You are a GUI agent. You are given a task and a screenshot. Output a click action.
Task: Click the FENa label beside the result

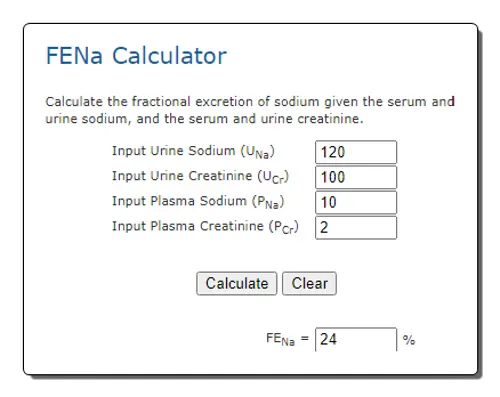coord(280,339)
